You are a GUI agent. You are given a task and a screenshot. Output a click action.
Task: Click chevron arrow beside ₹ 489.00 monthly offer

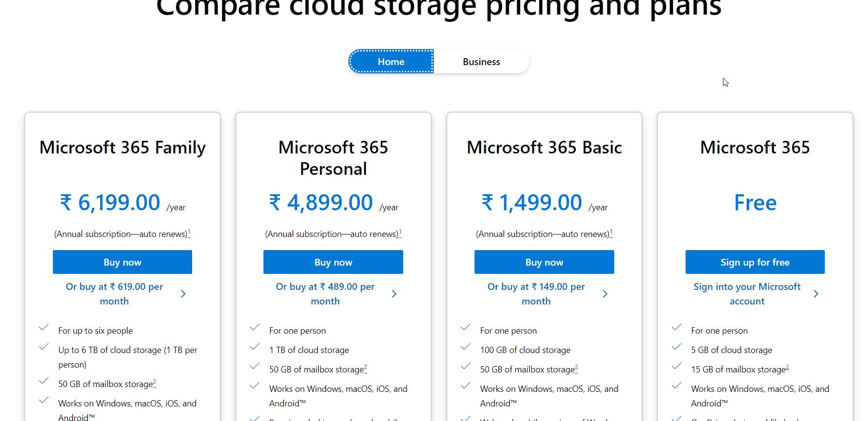point(394,294)
